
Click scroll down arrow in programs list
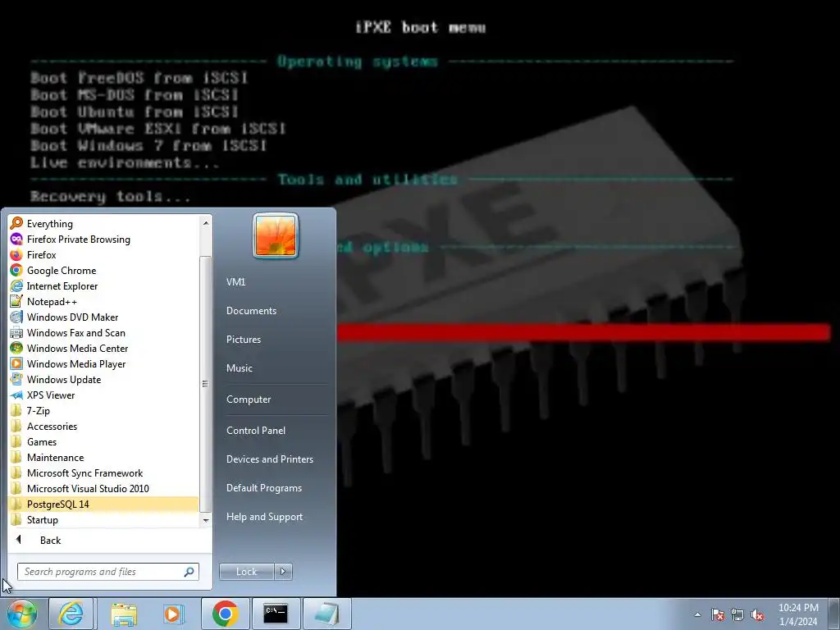(x=206, y=520)
